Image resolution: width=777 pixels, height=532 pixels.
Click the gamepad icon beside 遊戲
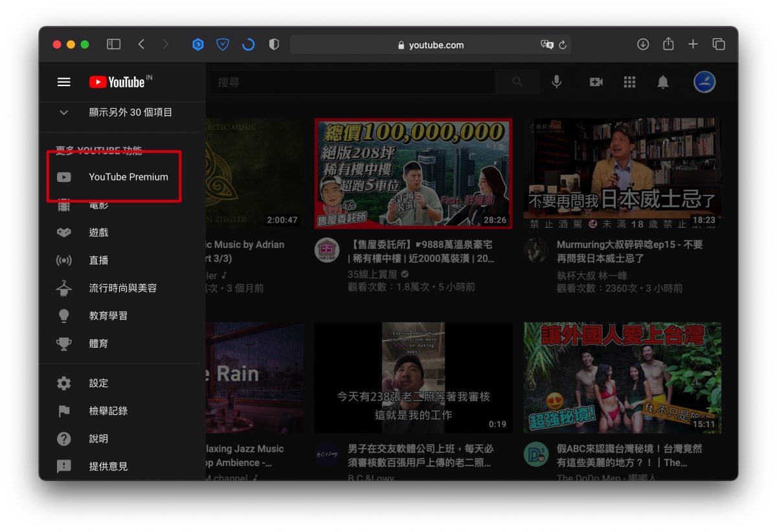coord(63,232)
